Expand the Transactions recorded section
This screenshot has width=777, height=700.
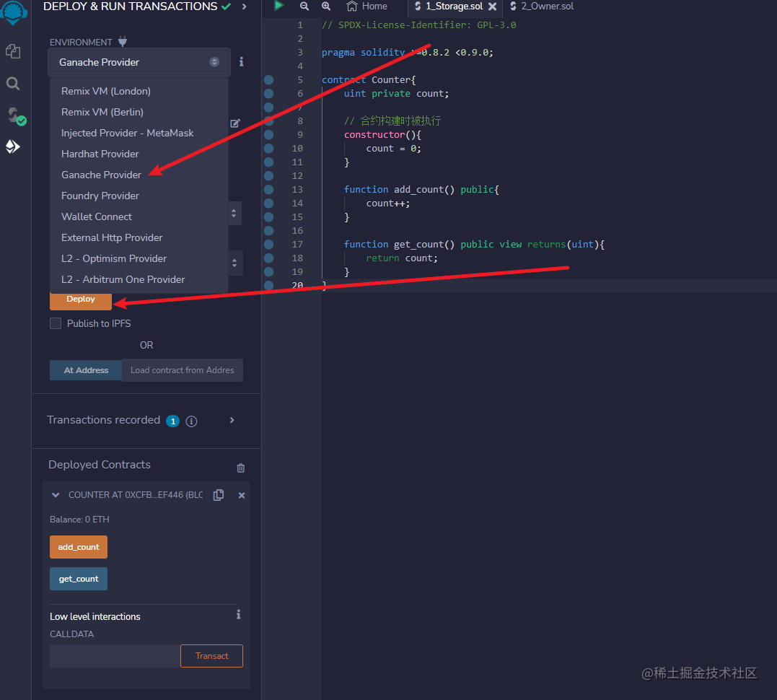pyautogui.click(x=232, y=420)
